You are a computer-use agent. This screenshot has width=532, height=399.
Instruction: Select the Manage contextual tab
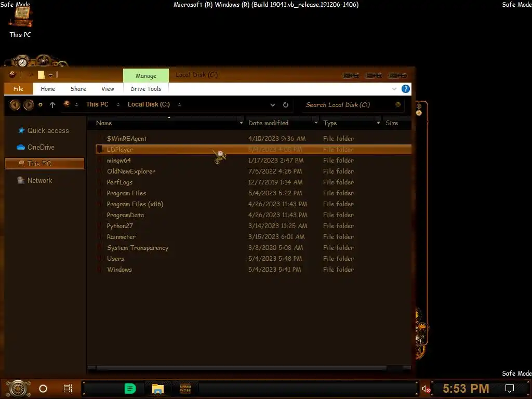coord(146,76)
